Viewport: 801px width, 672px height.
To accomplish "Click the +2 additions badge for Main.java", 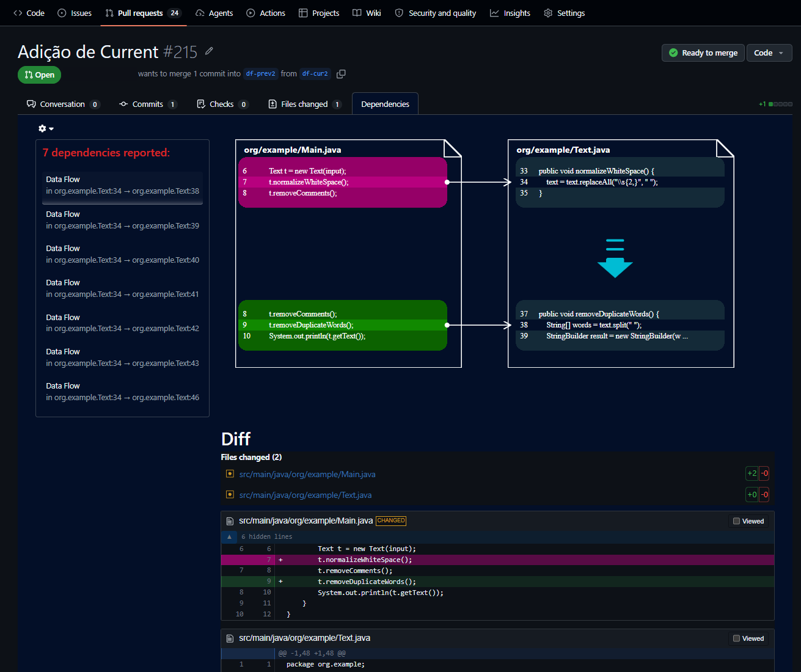I will (752, 473).
